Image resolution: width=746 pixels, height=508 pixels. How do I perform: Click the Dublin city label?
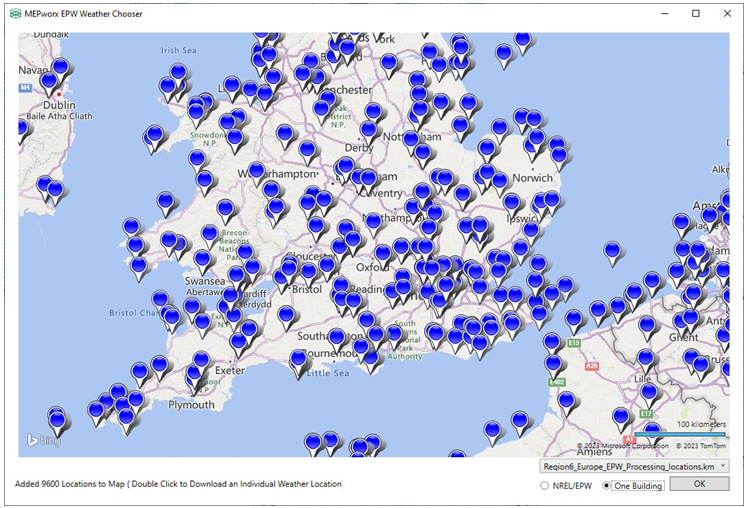[59, 105]
